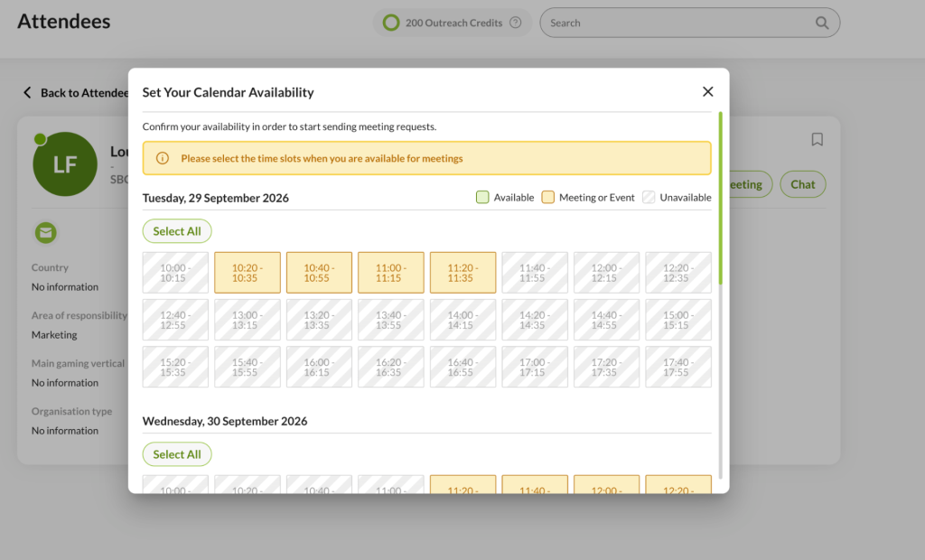925x560 pixels.
Task: Select the 14:40 - 14:55 slot
Action: 606,320
